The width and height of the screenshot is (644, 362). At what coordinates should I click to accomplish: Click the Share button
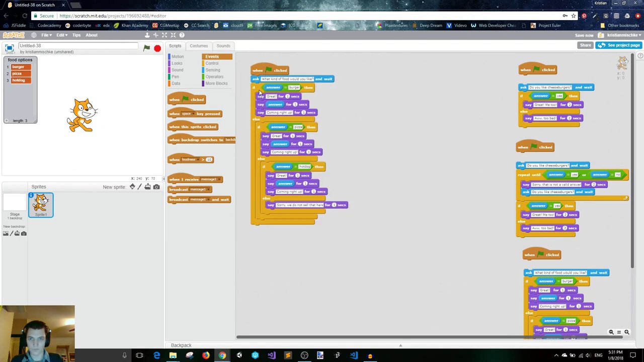click(x=585, y=45)
